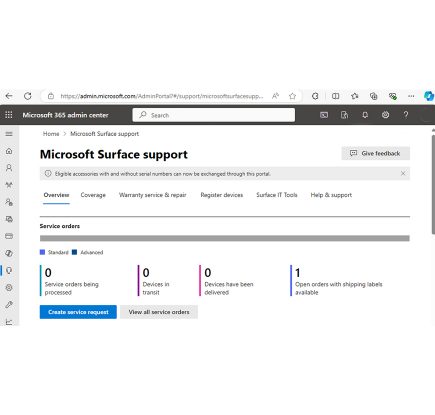Reload the page with refresh icon

click(28, 96)
